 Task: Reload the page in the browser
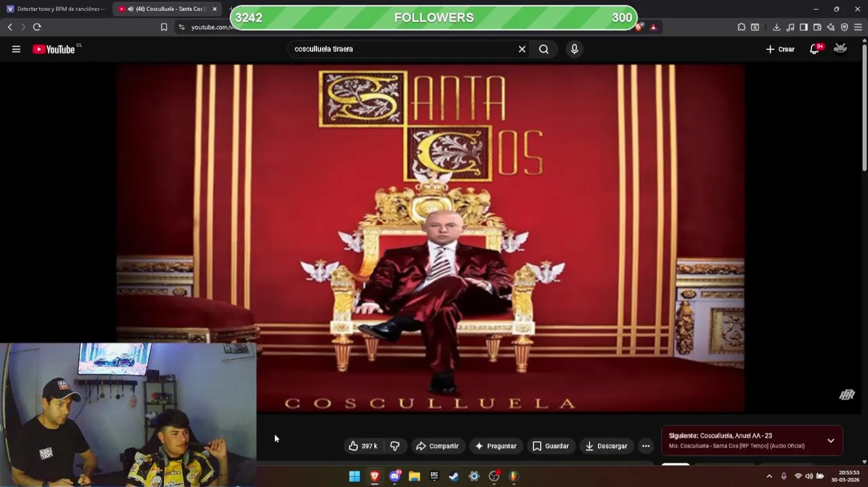pos(37,27)
